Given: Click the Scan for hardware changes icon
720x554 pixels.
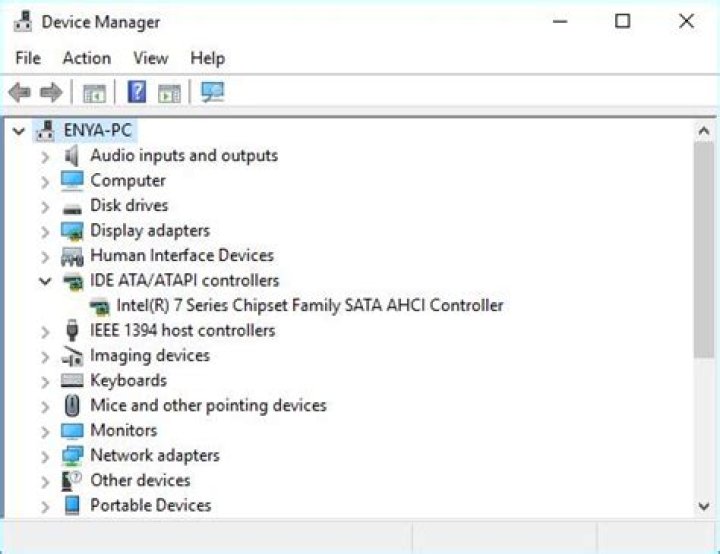Looking at the screenshot, I should pyautogui.click(x=212, y=93).
